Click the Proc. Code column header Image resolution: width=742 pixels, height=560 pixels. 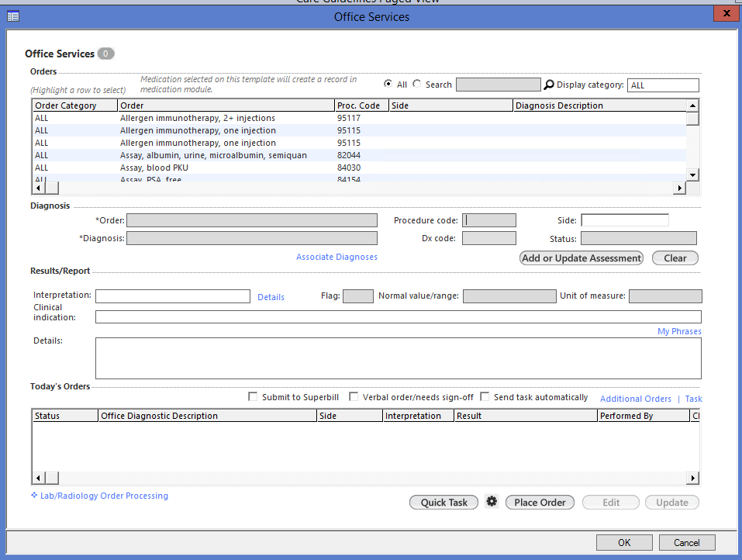361,105
